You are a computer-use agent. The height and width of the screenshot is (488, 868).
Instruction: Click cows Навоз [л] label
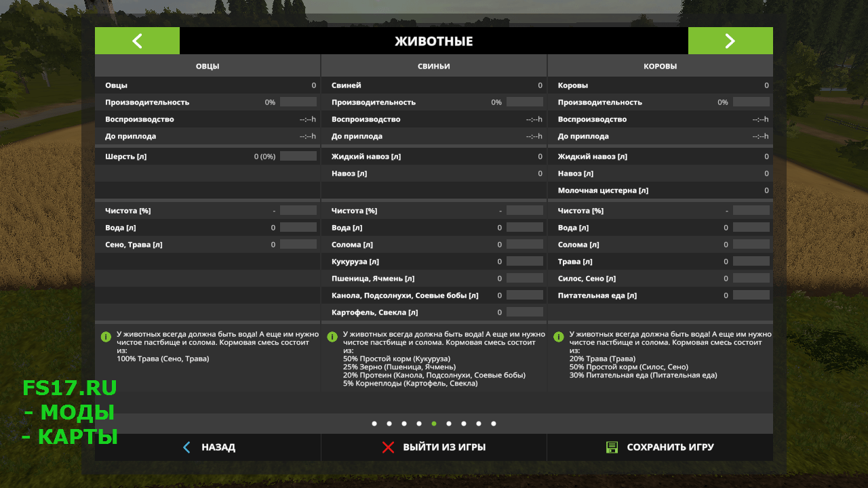pyautogui.click(x=576, y=174)
